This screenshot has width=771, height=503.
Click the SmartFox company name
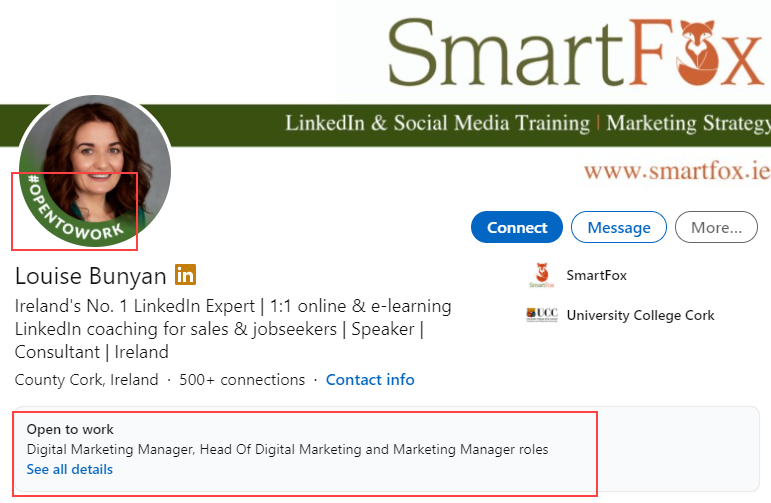(x=596, y=275)
